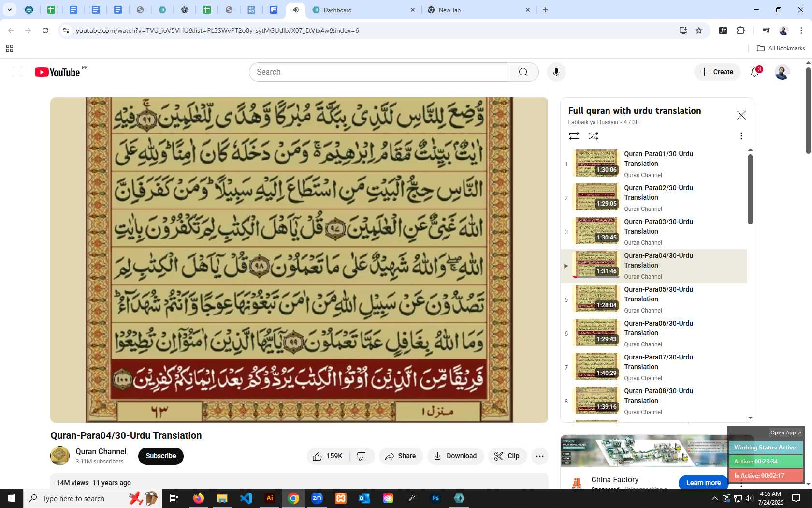
Task: Create a clip of the video
Action: 507,456
